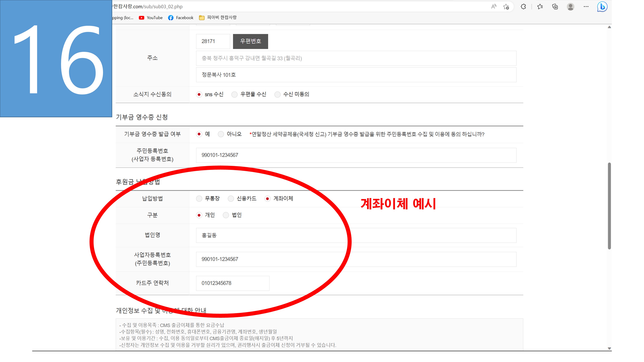Select 무통장 payment option
Viewport: 644px width, 362px height.
(x=199, y=199)
